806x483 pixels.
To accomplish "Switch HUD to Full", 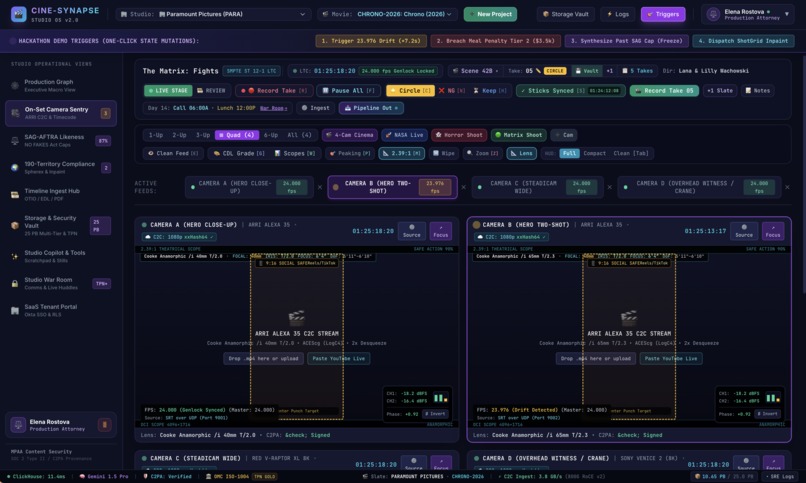I will click(x=569, y=153).
